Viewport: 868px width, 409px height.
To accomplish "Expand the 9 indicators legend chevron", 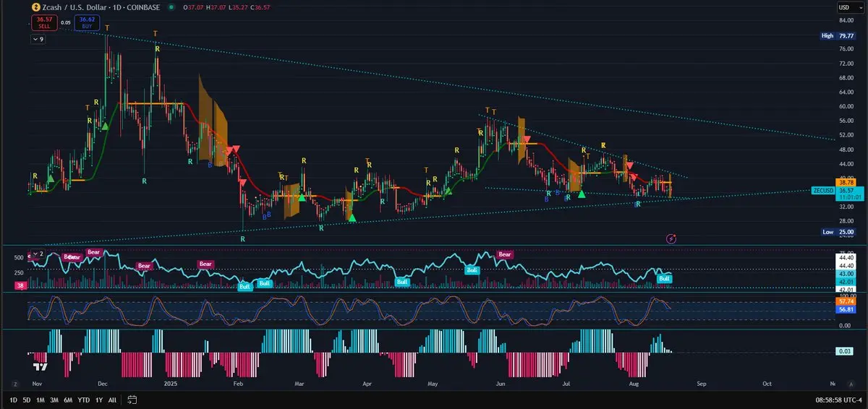I will coord(38,40).
